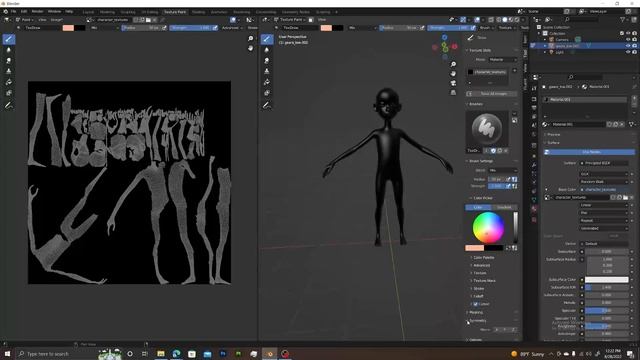Viewport: 640px width, 360px height.
Task: Click the Roughness slider
Action: [x=607, y=326]
